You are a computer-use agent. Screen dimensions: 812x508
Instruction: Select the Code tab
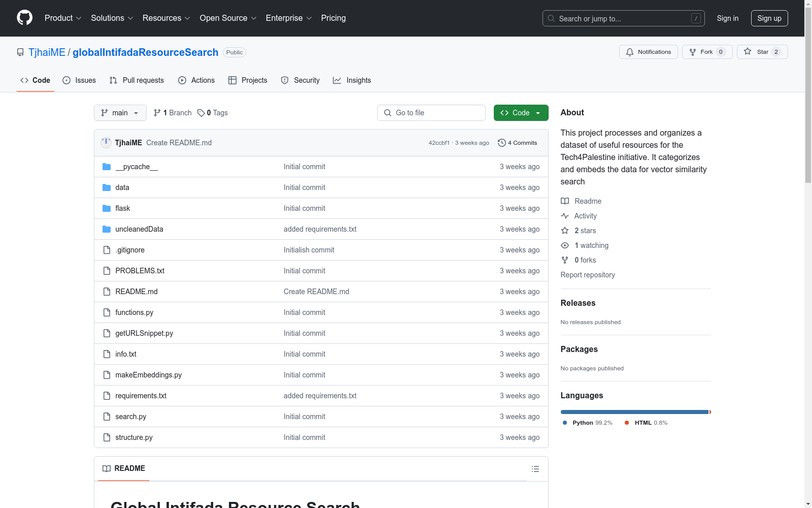tap(36, 80)
